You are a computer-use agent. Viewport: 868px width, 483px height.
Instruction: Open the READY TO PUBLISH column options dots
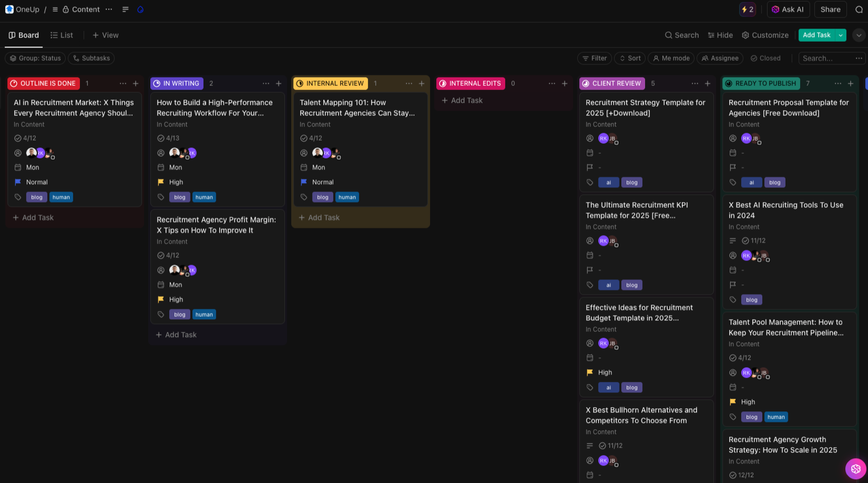tap(838, 84)
